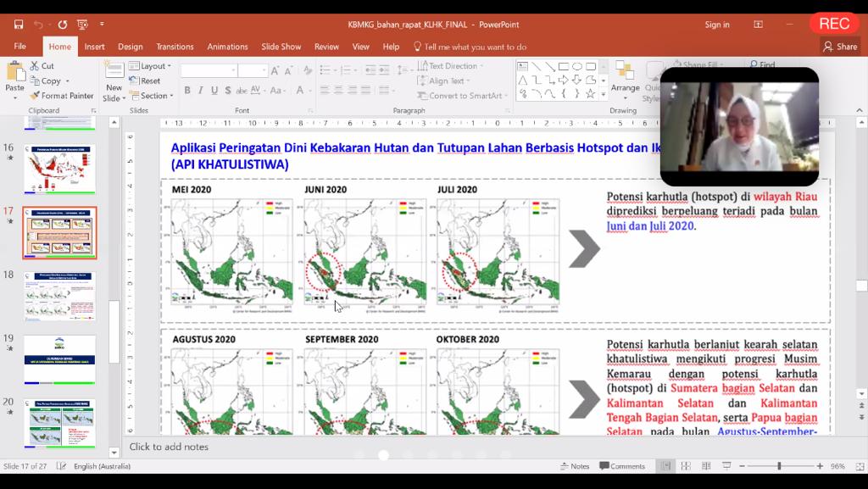Toggle the Notes pane in status bar
Screen dimensions: 868x489
[575, 466]
